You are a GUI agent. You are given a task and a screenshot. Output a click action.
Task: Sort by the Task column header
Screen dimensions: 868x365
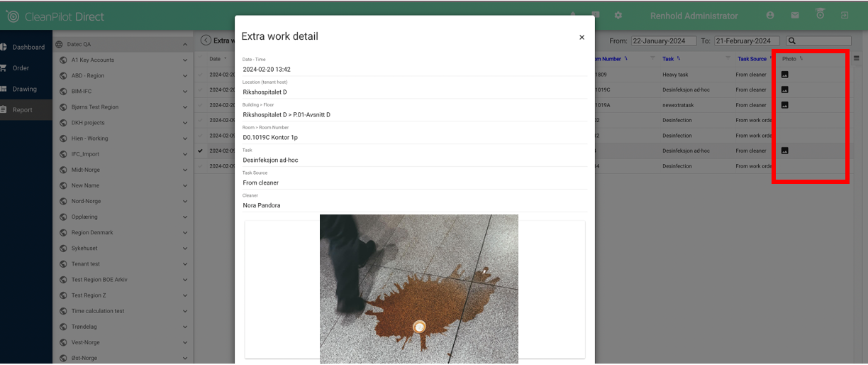668,59
